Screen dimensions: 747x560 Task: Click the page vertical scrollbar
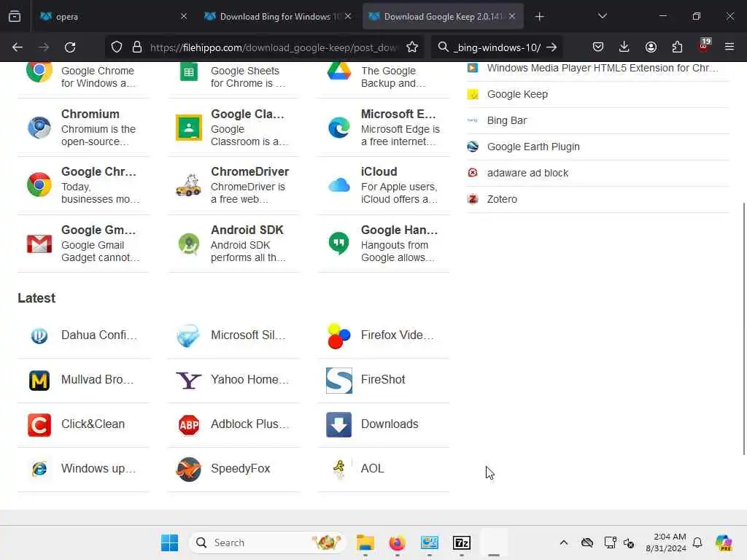[x=743, y=329]
